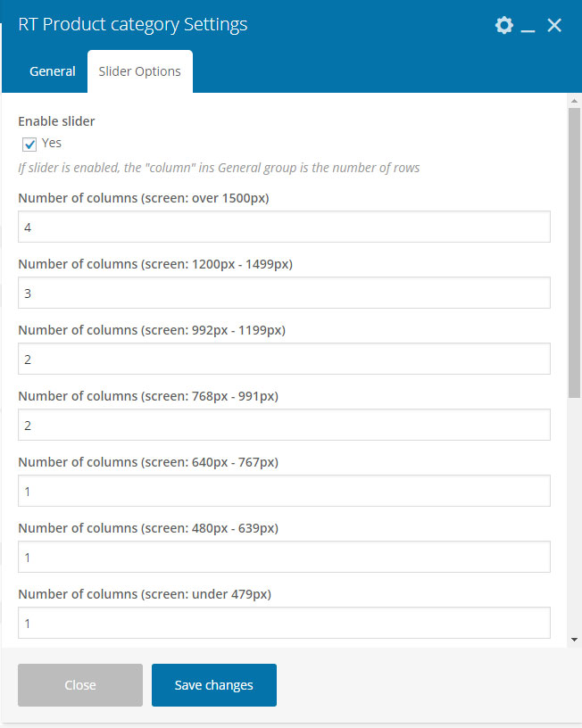Close the settings dialog with X icon
Viewport: 582px width, 728px height.
(x=554, y=25)
